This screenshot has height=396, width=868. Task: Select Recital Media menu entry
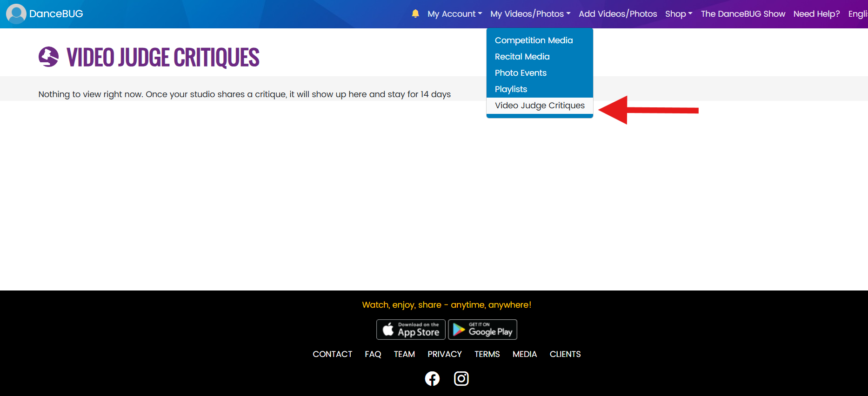522,57
